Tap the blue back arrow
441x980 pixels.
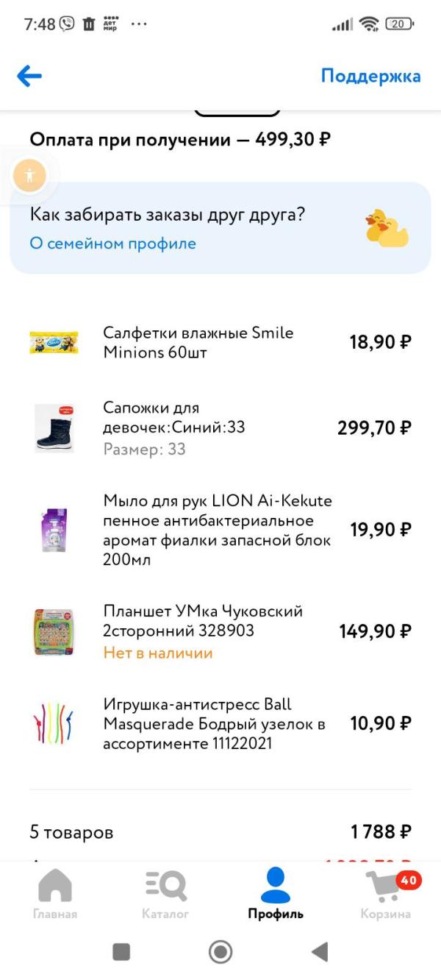(29, 76)
